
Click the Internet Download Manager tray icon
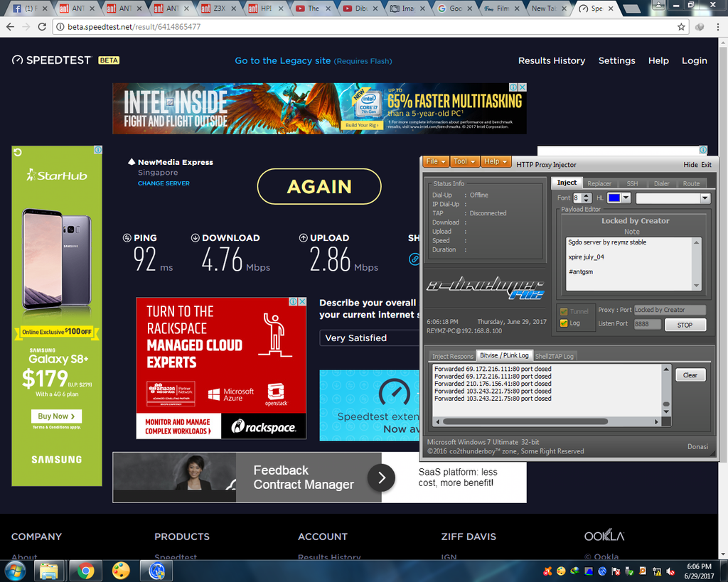click(574, 571)
